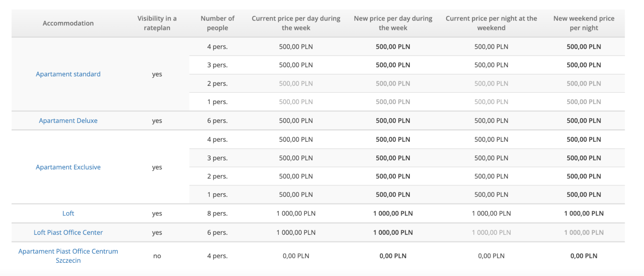Viewport: 644px width, 276px height.
Task: Click 'yes' visibility for Apartament Deluxe
Action: (157, 121)
